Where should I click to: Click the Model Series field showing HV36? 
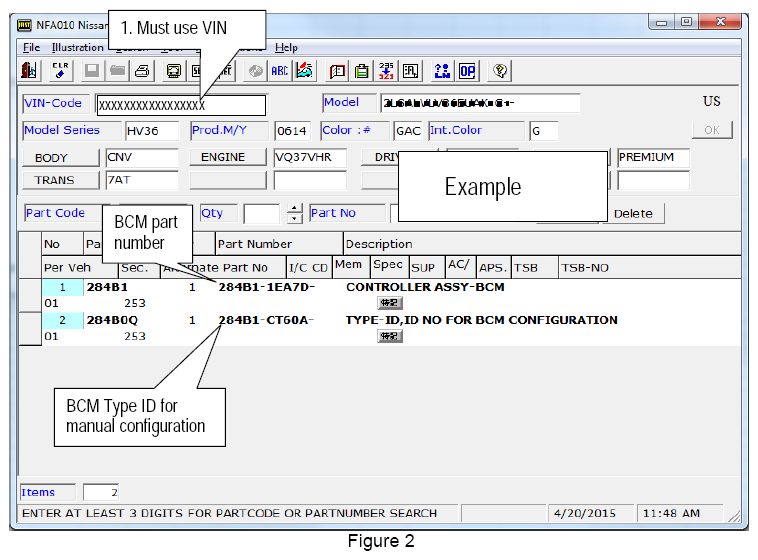152,131
